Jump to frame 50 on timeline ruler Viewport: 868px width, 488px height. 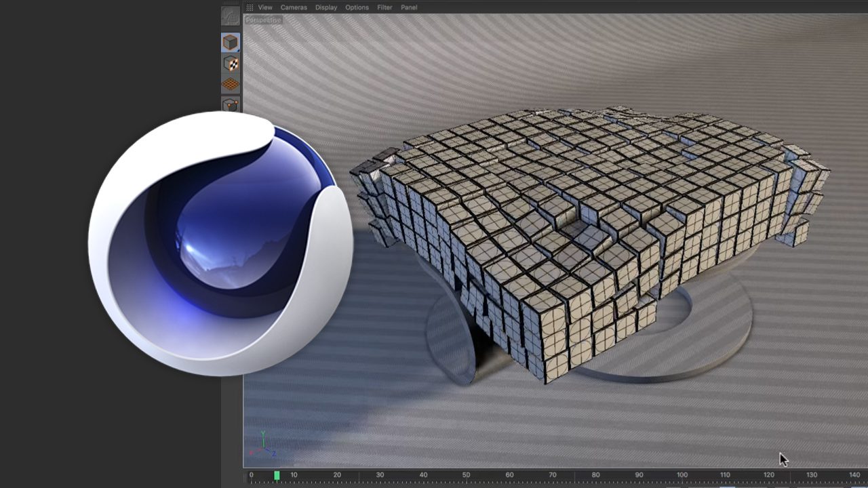pos(466,475)
